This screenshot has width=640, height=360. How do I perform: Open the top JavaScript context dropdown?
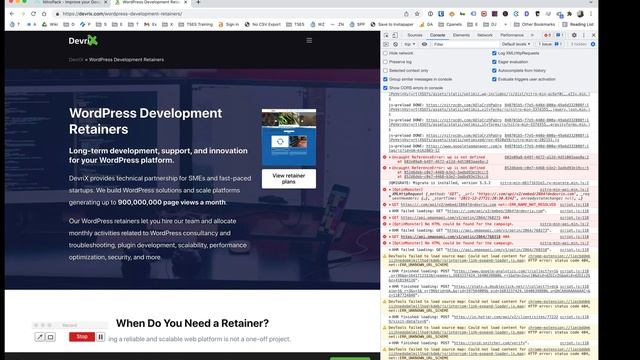409,44
